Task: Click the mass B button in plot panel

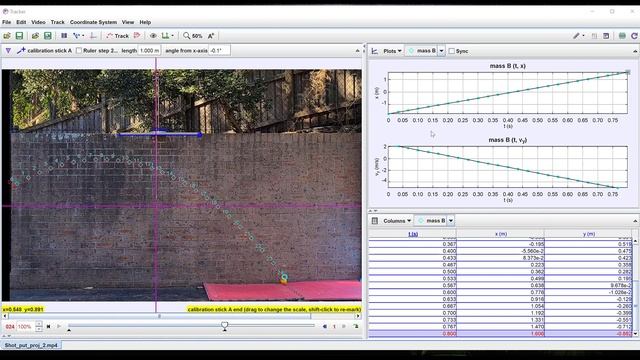Action: click(422, 51)
